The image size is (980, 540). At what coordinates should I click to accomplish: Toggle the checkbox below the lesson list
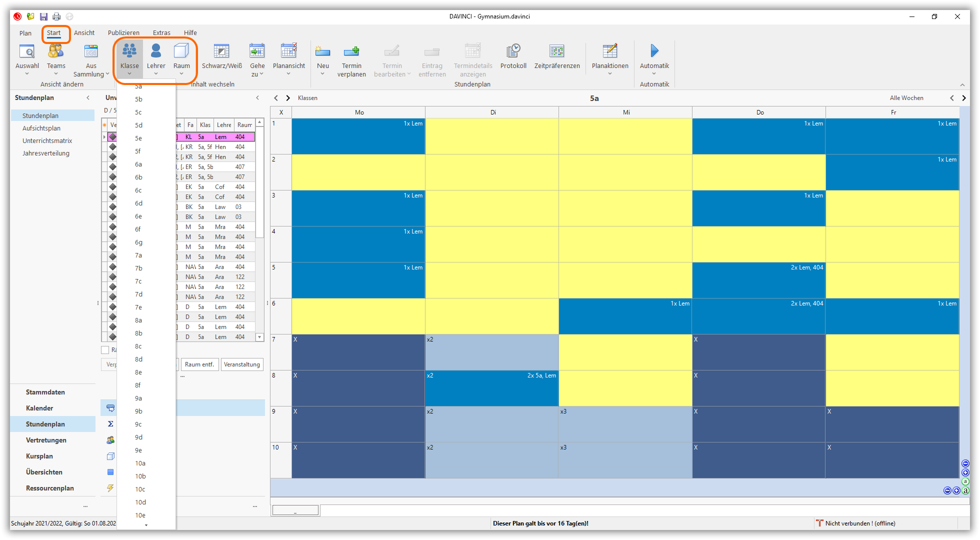(105, 350)
